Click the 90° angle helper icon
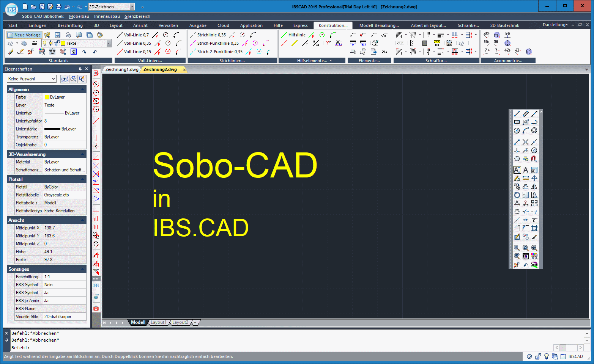 pos(339,43)
